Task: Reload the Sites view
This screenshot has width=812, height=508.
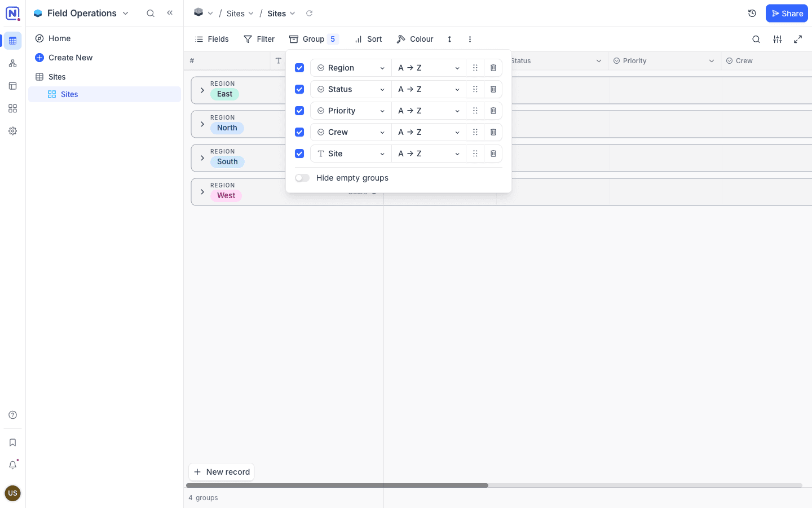Action: click(309, 13)
